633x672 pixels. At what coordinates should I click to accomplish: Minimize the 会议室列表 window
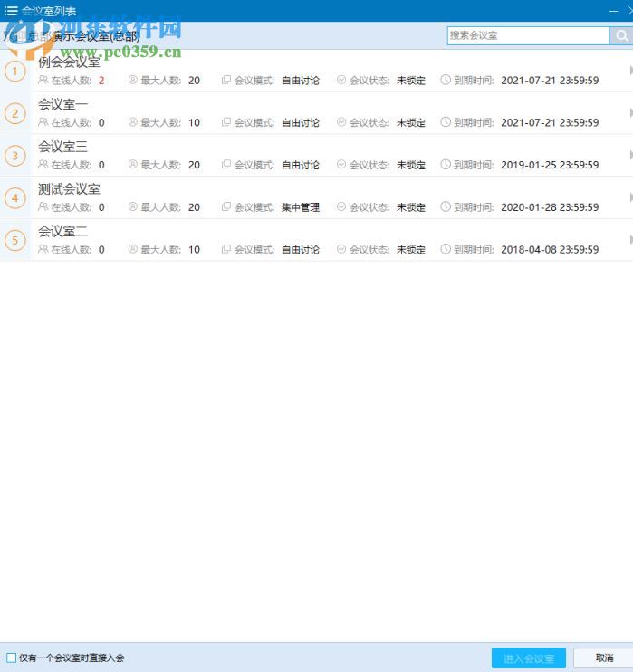613,11
